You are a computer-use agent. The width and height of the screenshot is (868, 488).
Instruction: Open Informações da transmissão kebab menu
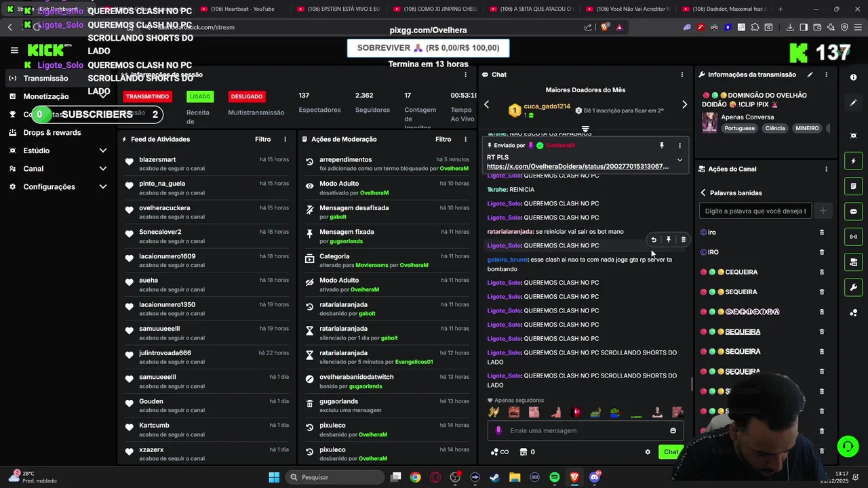826,75
